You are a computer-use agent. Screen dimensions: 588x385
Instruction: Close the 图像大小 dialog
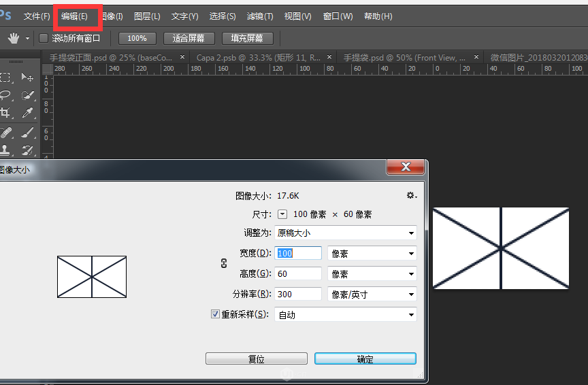406,167
